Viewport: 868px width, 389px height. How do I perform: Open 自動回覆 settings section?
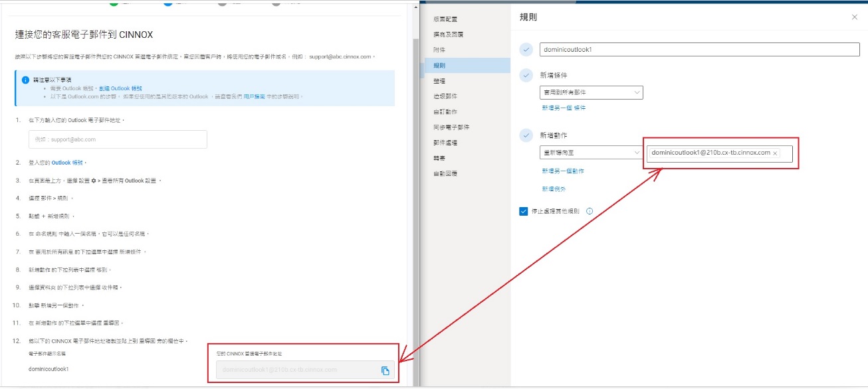[x=445, y=173]
